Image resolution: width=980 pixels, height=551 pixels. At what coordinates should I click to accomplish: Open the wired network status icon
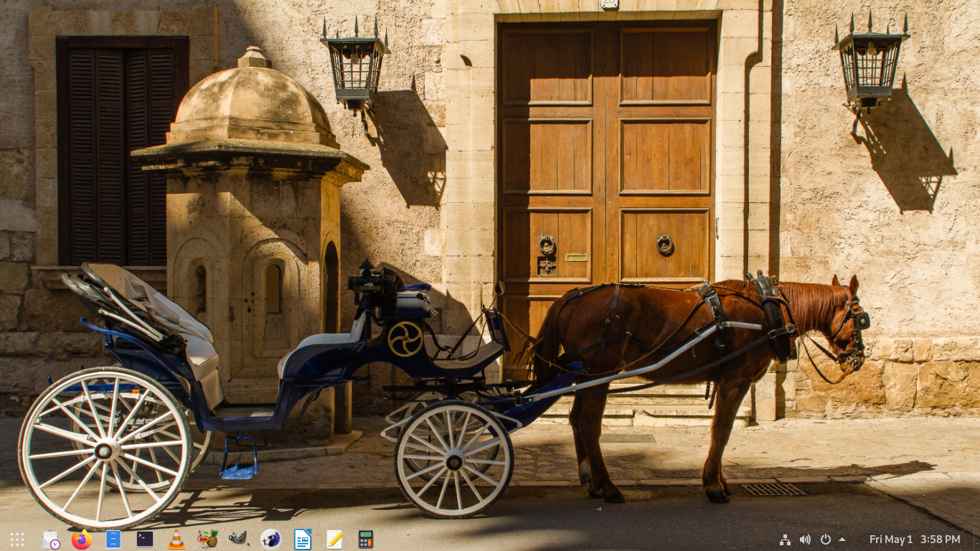tap(785, 540)
